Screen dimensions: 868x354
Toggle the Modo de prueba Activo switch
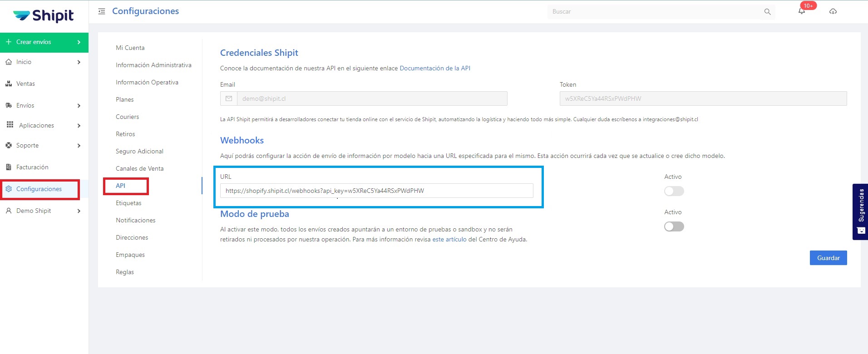point(674,226)
